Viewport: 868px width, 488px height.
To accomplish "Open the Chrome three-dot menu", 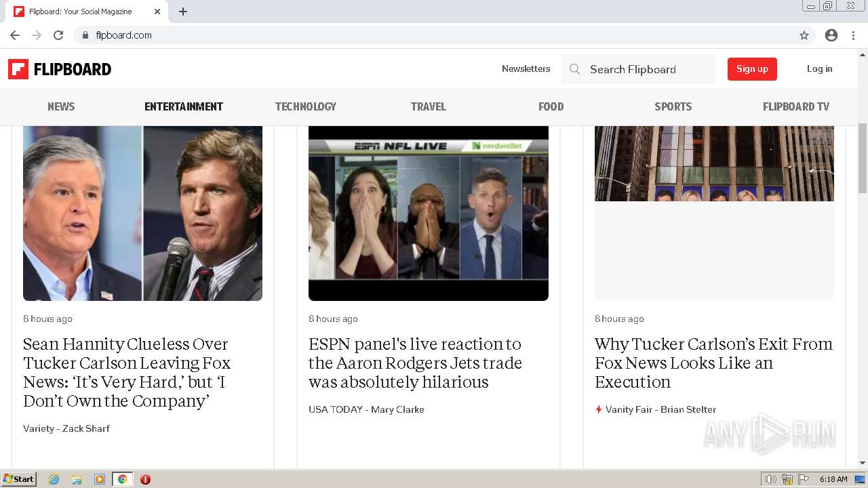I will point(853,35).
